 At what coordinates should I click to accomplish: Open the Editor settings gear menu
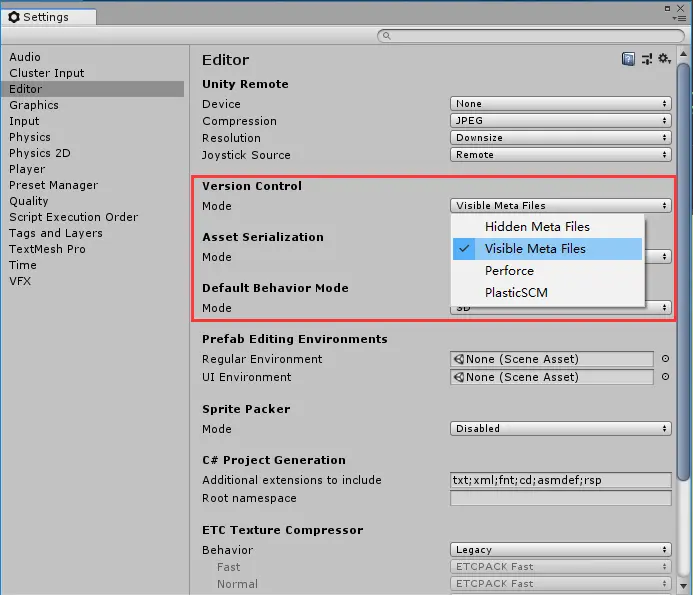pos(664,58)
